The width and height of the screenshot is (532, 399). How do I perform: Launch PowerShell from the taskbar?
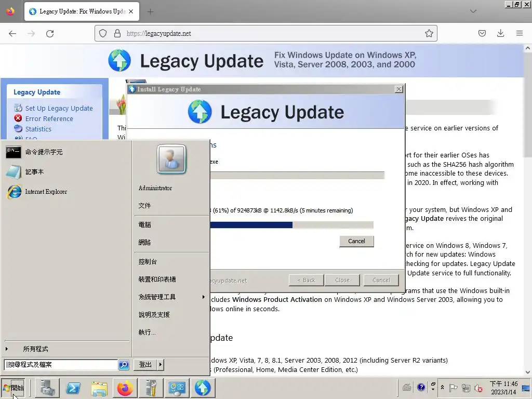coord(73,388)
